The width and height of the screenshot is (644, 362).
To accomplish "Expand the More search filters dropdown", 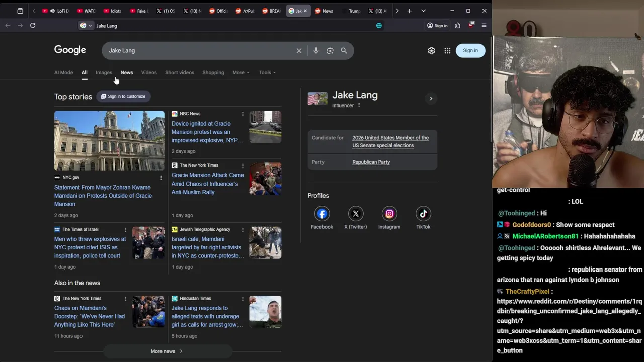I will [240, 72].
